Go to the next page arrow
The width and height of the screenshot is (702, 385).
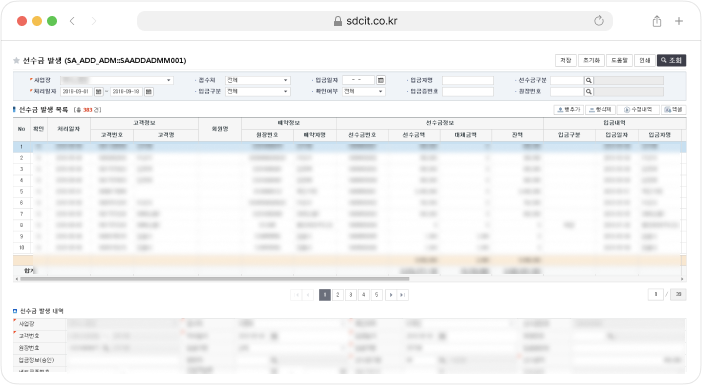[x=391, y=295]
